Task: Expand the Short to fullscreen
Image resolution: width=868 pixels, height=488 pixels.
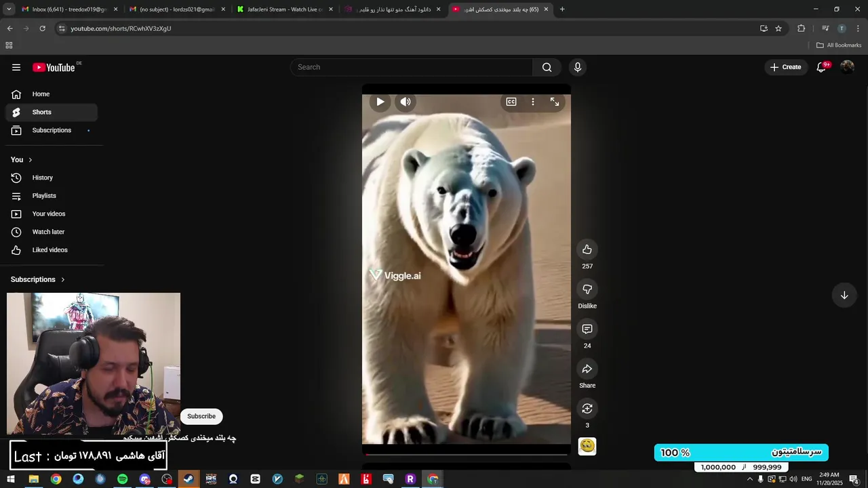Action: (555, 102)
